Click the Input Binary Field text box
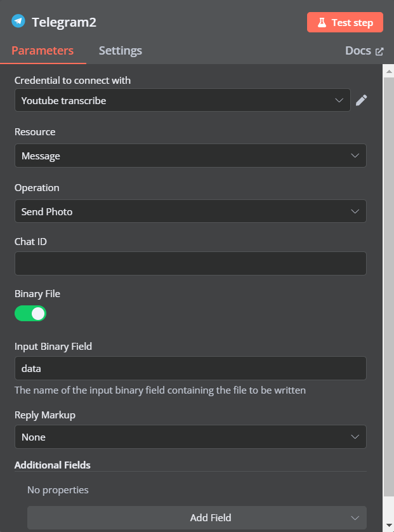Viewport: 394px width, 532px height. click(190, 368)
